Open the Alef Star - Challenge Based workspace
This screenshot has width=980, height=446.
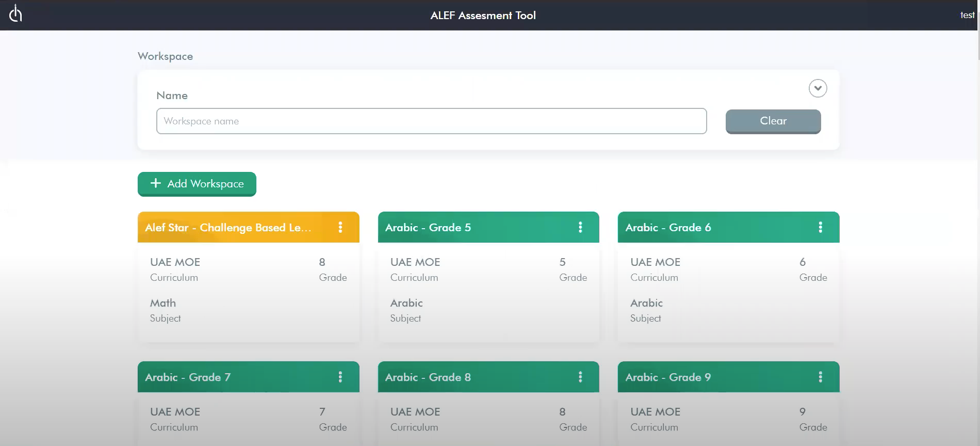pos(228,228)
